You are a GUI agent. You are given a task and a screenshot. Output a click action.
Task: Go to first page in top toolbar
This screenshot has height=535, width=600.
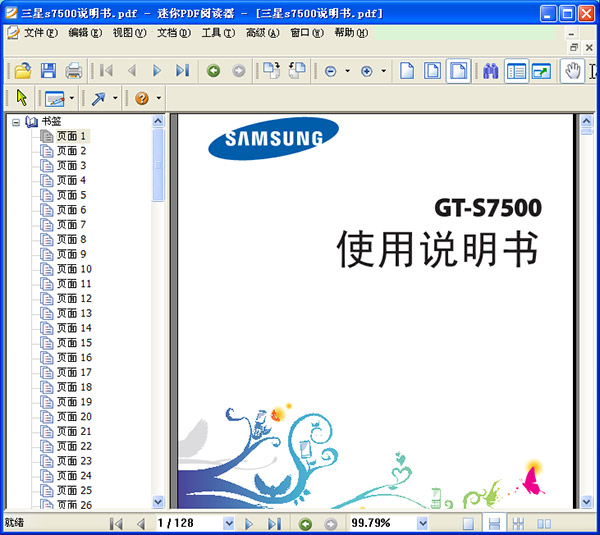pyautogui.click(x=106, y=71)
